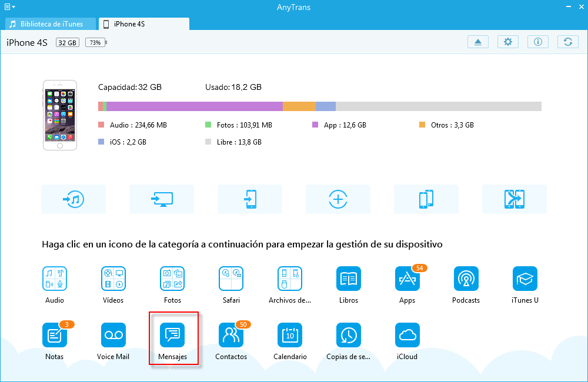Open the Safari category
Image resolution: width=588 pixels, height=382 pixels.
231,279
